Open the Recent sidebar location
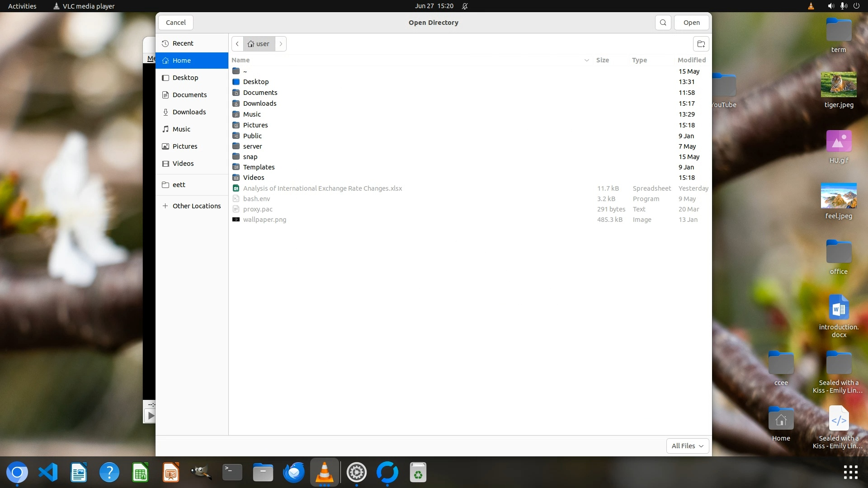The height and width of the screenshot is (488, 868). click(x=183, y=43)
